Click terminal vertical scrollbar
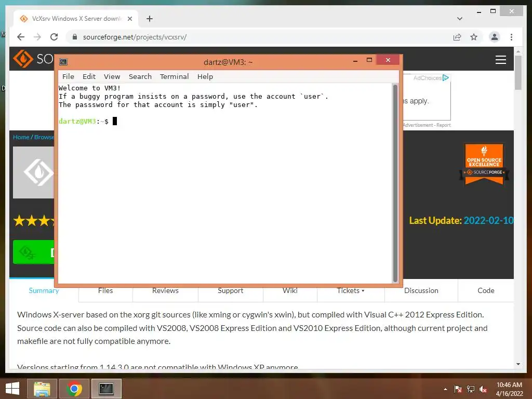The width and height of the screenshot is (532, 399). click(x=395, y=183)
